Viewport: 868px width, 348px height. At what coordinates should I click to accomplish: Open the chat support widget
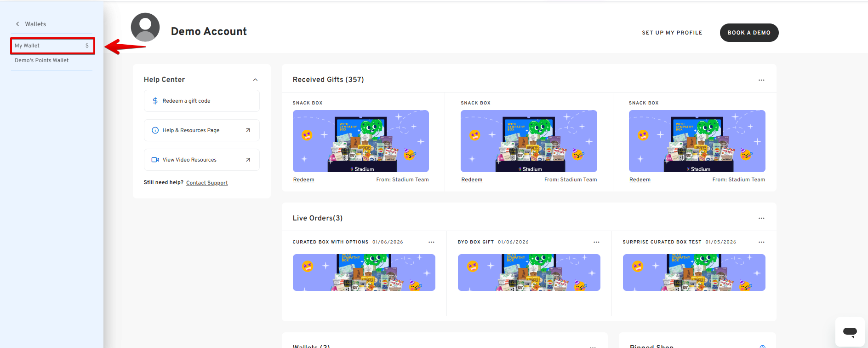[850, 331]
